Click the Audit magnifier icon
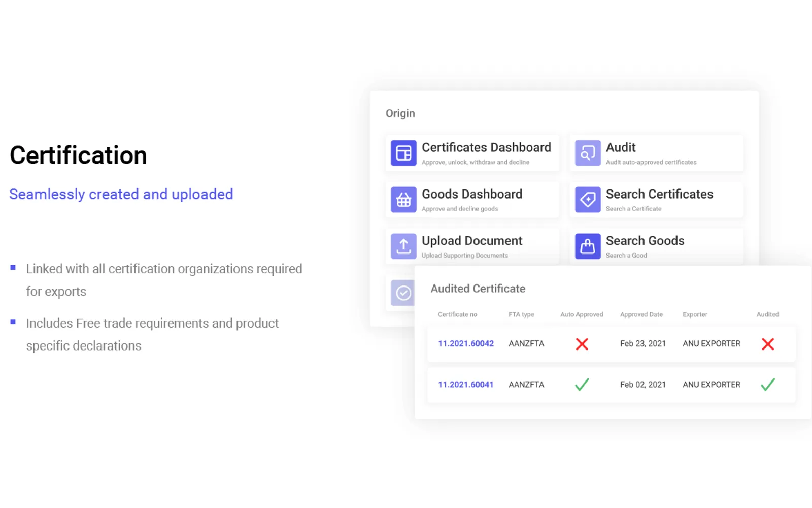Screen dimensions: 812x508 pos(588,153)
